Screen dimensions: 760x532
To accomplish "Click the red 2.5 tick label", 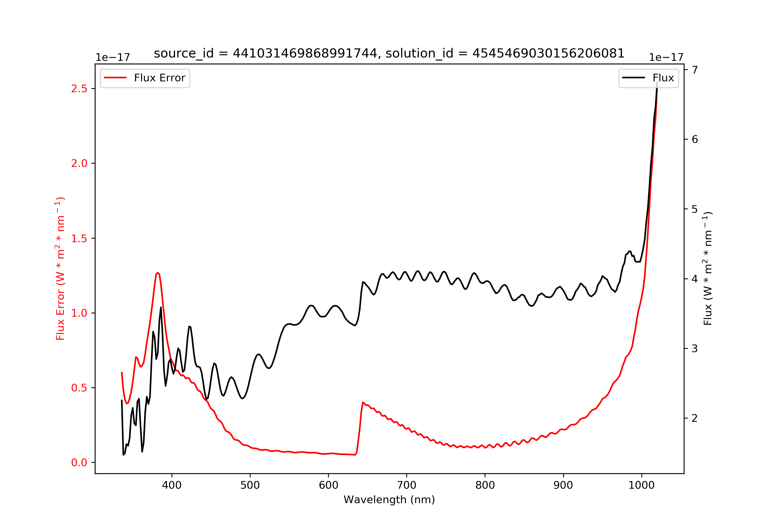I will [79, 89].
